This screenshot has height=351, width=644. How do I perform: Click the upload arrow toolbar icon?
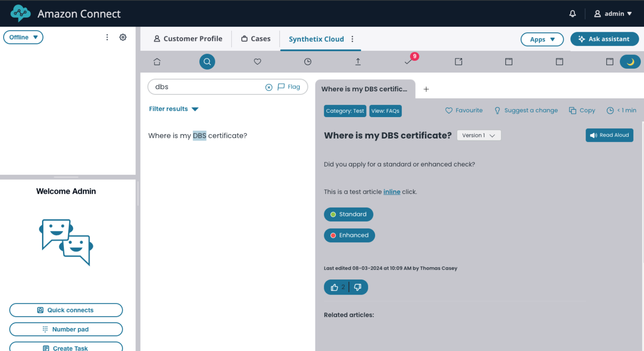click(358, 62)
